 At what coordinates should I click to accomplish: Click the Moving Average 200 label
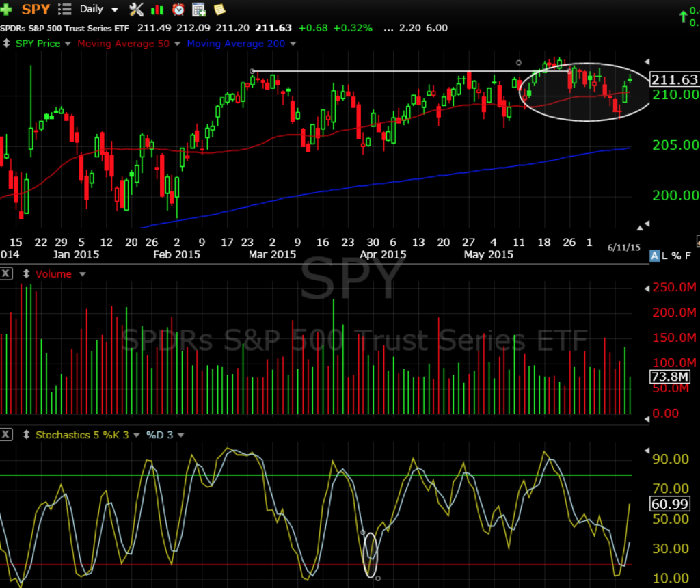coord(236,43)
